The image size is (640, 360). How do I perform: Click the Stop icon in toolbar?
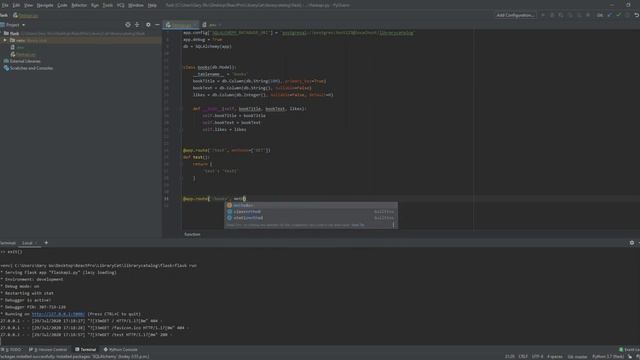588,15
